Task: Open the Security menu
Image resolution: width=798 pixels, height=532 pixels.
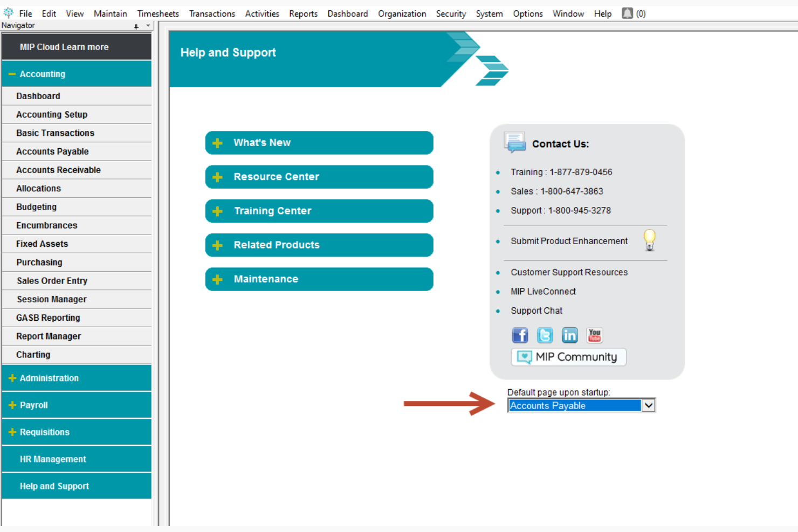Action: (451, 13)
